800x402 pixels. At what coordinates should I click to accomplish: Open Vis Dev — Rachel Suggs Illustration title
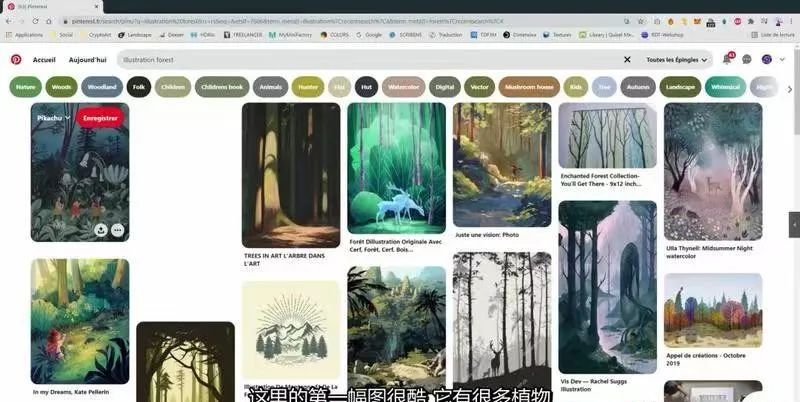(594, 385)
